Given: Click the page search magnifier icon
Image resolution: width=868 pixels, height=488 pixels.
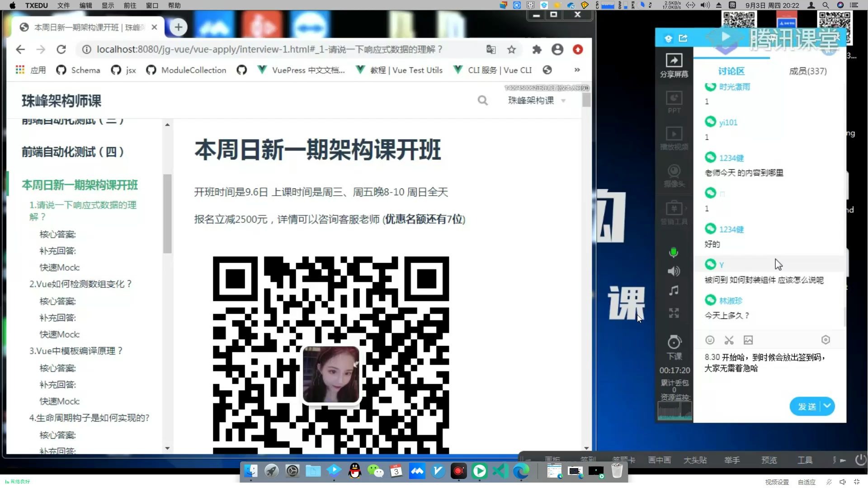Looking at the screenshot, I should [483, 100].
